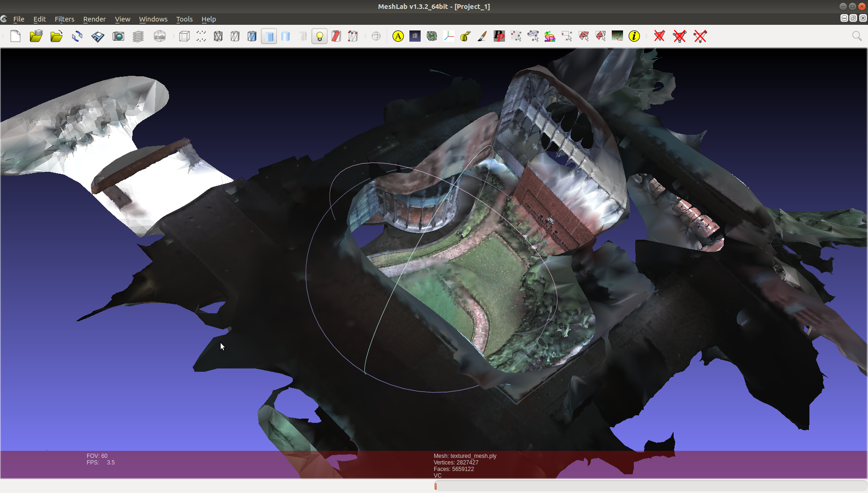This screenshot has width=868, height=493.
Task: Toggle the scene light bulb off
Action: pos(319,36)
